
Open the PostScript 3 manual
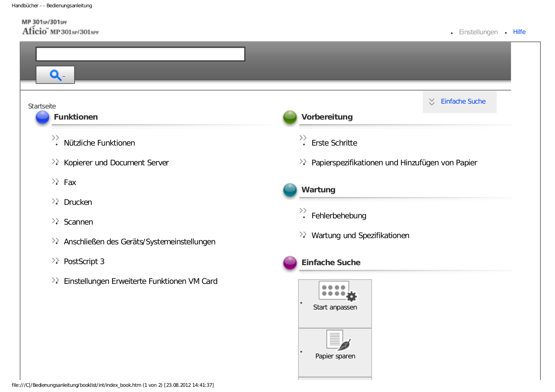point(84,261)
